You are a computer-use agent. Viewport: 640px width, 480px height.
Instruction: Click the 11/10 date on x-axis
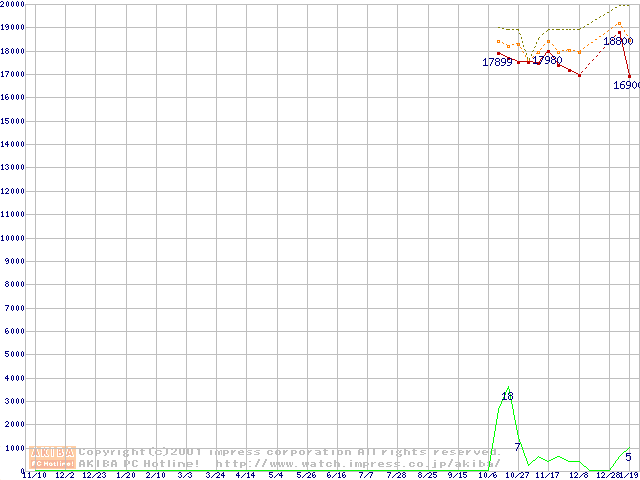(33, 475)
